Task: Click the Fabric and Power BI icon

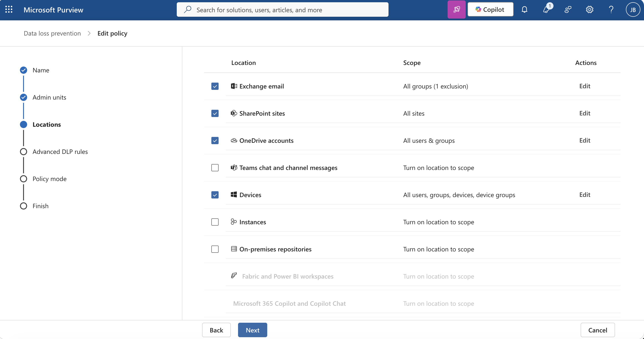Action: pyautogui.click(x=234, y=276)
